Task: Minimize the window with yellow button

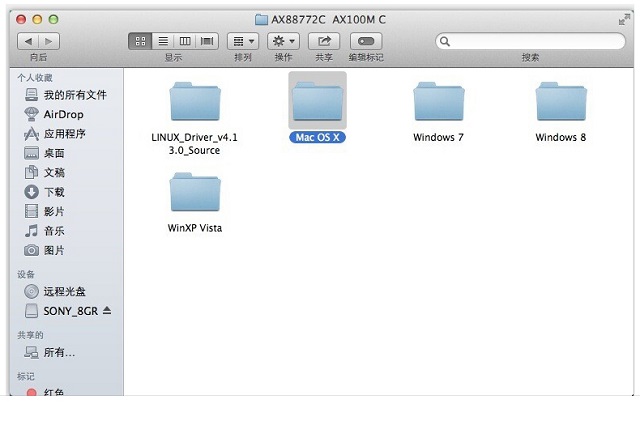Action: tap(37, 19)
